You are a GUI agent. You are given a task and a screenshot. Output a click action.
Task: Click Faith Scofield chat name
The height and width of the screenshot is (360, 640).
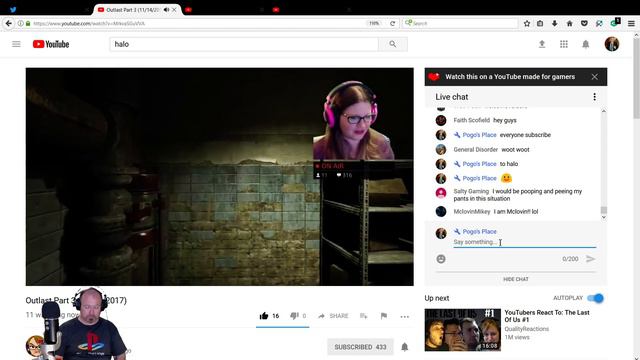(471, 120)
